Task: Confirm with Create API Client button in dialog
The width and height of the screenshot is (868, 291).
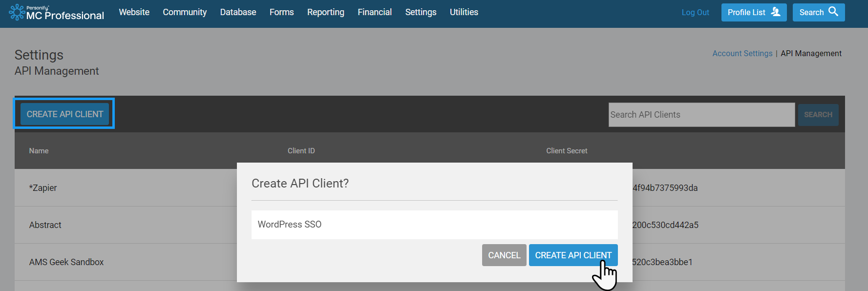Action: (572, 255)
